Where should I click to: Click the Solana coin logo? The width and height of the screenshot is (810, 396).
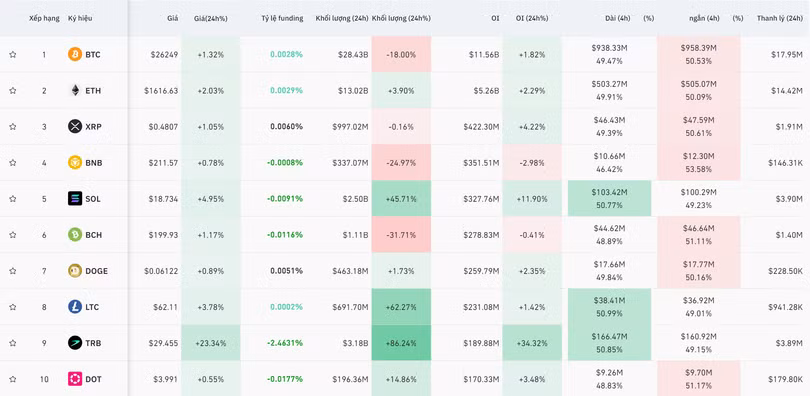coord(75,199)
